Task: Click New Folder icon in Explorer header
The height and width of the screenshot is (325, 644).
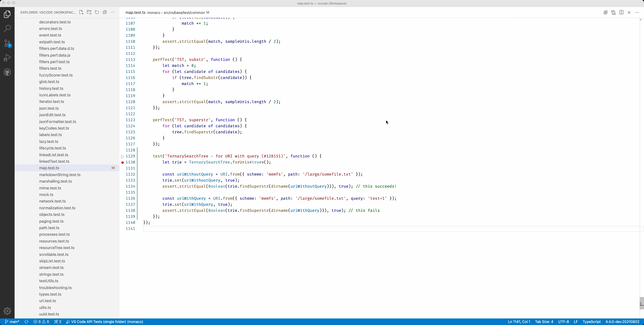Action: coord(89,12)
